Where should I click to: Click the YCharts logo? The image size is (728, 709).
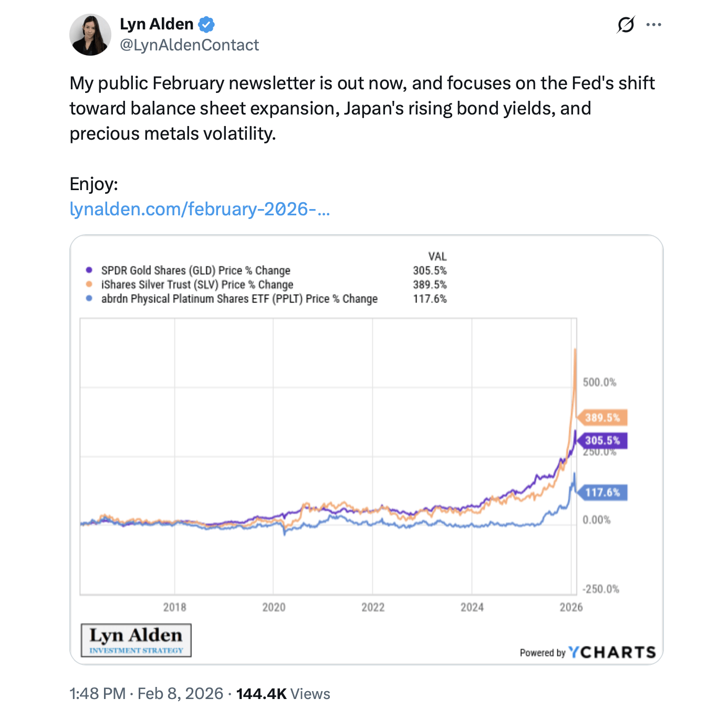click(x=612, y=652)
